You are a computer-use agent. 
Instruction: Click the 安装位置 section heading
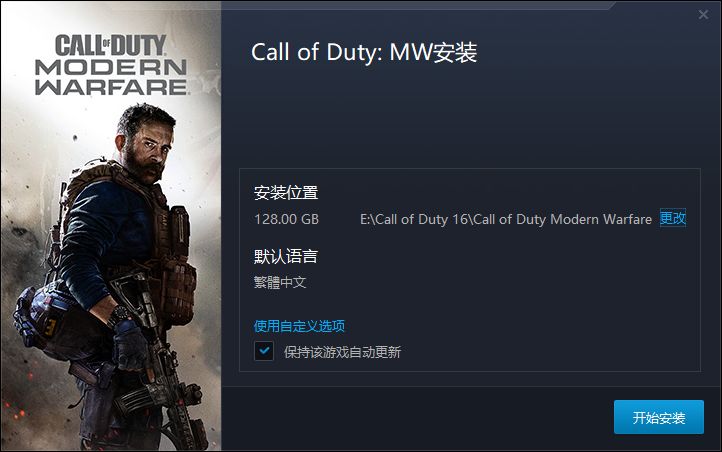(286, 192)
